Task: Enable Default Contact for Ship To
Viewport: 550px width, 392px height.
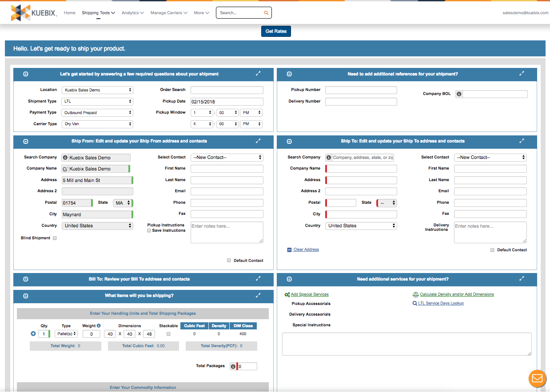Action: pos(492,249)
